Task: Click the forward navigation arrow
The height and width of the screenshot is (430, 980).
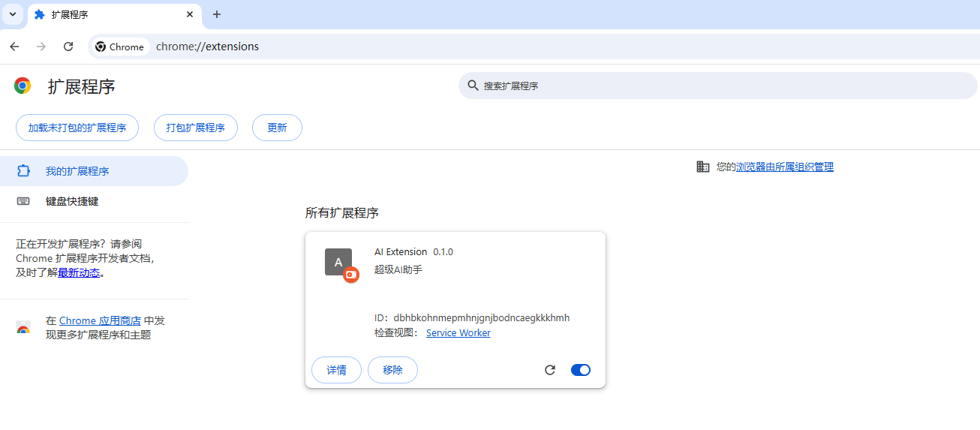Action: [x=41, y=47]
